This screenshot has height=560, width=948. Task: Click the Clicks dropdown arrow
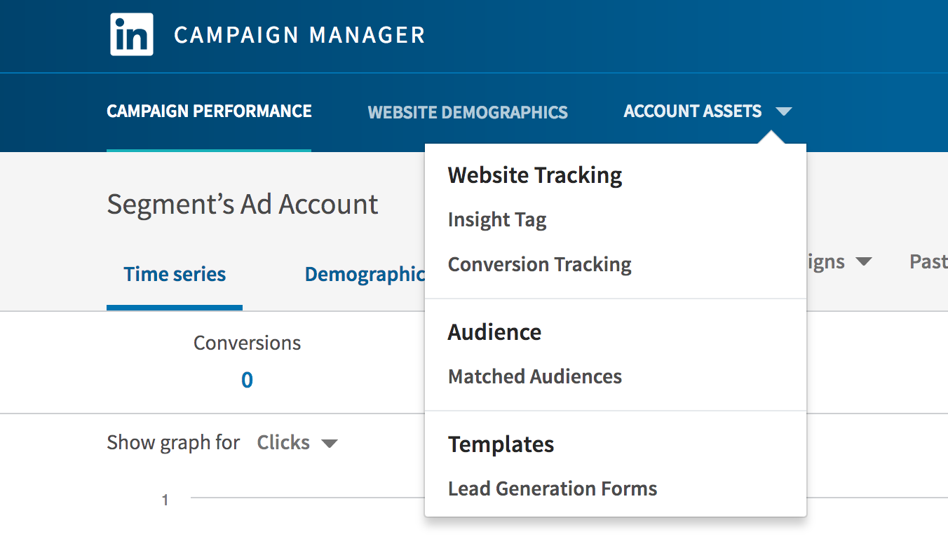coord(331,442)
